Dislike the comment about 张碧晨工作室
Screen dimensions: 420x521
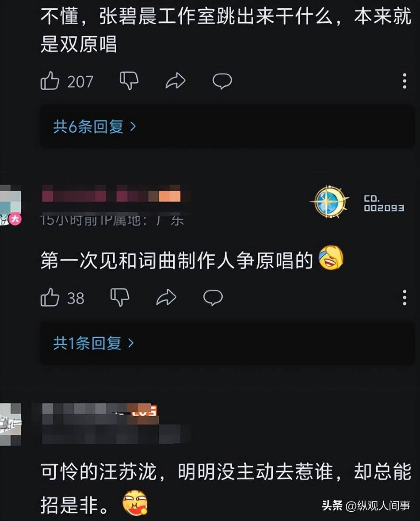click(x=129, y=81)
